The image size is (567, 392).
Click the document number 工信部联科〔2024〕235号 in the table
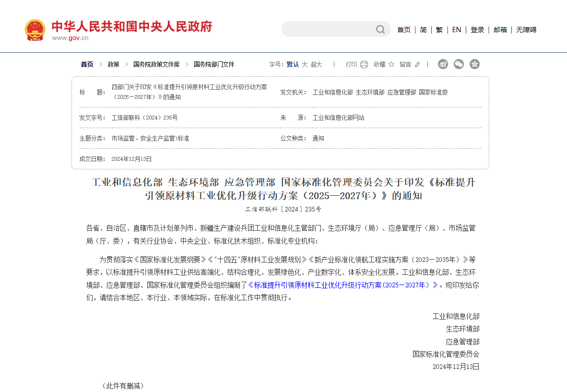[145, 118]
